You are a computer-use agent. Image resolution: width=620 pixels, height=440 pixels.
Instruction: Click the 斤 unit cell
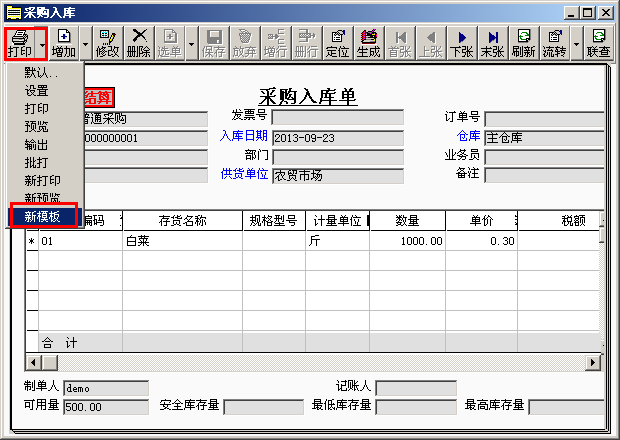tap(337, 241)
